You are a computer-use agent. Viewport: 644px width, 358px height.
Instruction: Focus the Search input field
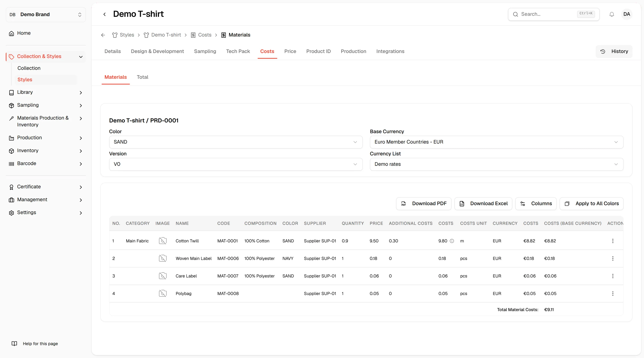[x=553, y=14]
